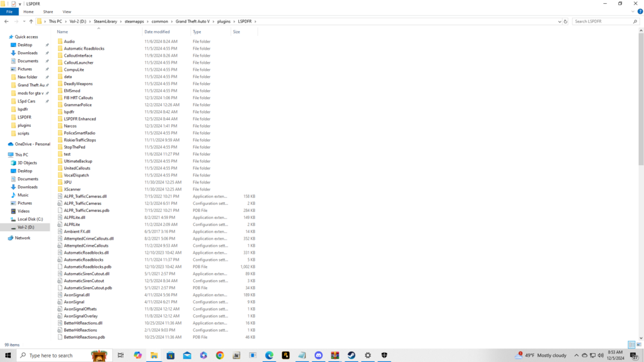The image size is (644, 362).
Task: Refresh the LSPDFR folder view
Action: click(x=565, y=21)
